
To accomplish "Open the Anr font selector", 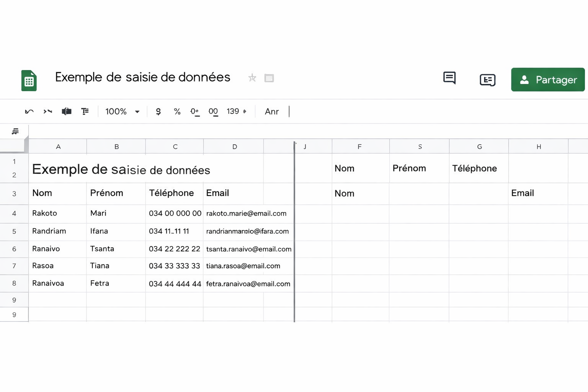I will tap(272, 111).
